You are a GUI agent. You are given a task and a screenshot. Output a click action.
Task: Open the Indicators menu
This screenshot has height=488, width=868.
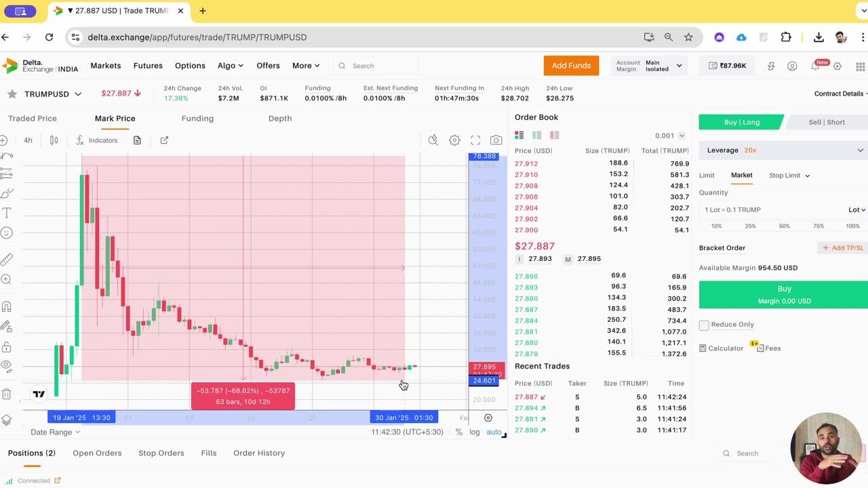click(96, 140)
